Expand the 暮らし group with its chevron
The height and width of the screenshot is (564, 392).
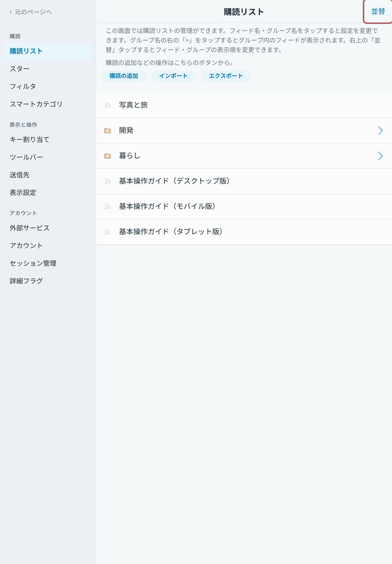pyautogui.click(x=380, y=156)
